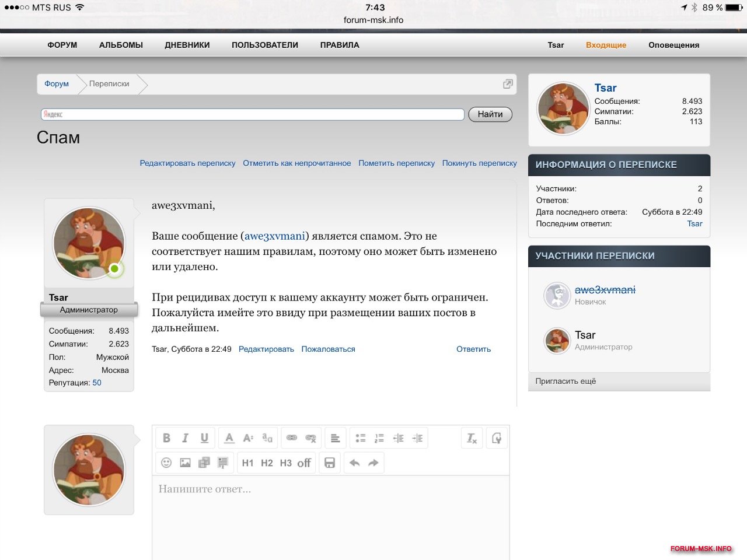Viewport: 747px width, 560px height.
Task: Open the font size option
Action: point(248,438)
